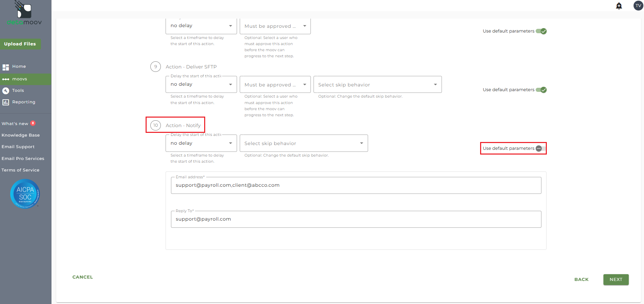This screenshot has width=644, height=304.
Task: Click the CANCEL button
Action: pyautogui.click(x=83, y=277)
